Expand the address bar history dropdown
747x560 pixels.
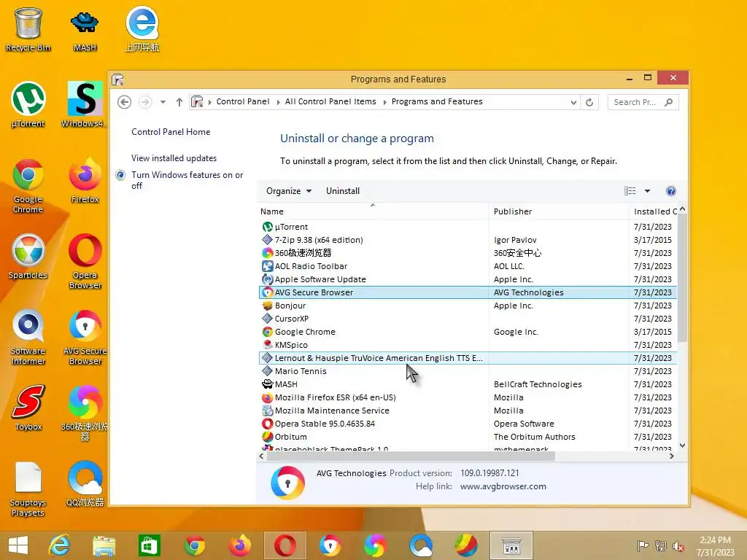click(573, 102)
